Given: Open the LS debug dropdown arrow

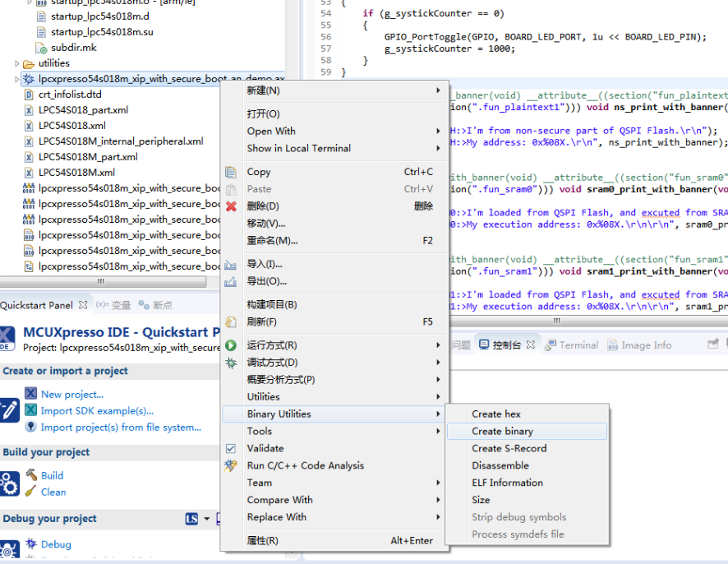Looking at the screenshot, I should pyautogui.click(x=206, y=519).
